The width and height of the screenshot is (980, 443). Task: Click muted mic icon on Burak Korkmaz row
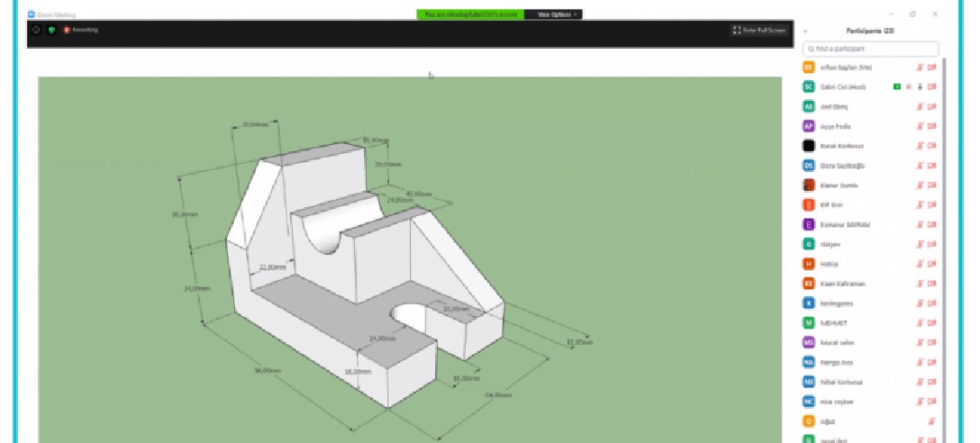pos(920,146)
